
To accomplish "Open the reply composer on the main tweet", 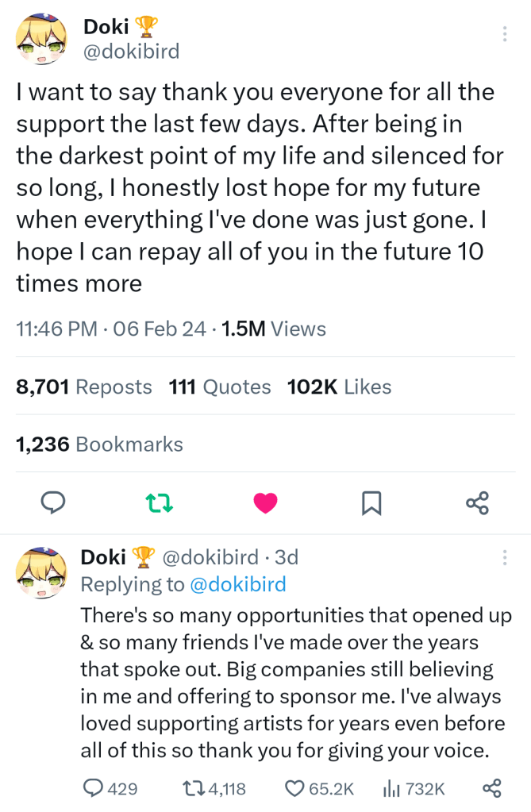I will point(53,502).
